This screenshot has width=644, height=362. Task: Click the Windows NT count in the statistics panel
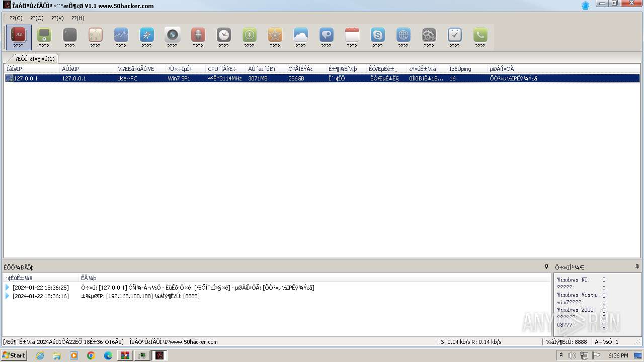pyautogui.click(x=604, y=280)
